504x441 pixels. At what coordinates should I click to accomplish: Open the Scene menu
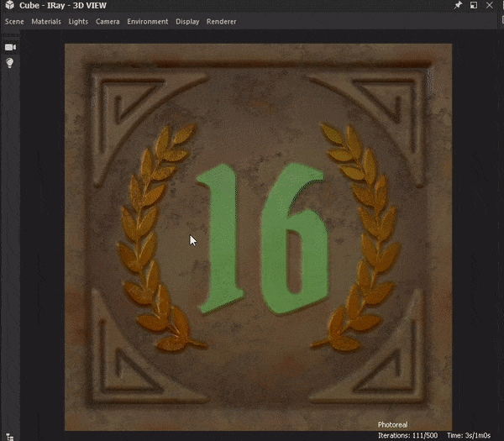pyautogui.click(x=14, y=22)
